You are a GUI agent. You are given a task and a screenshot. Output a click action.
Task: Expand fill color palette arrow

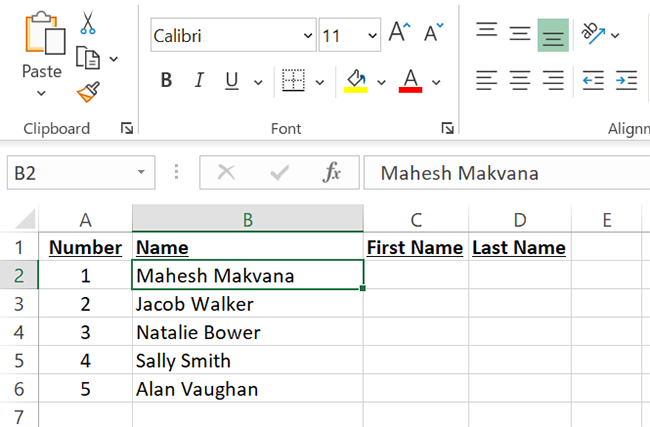(381, 82)
